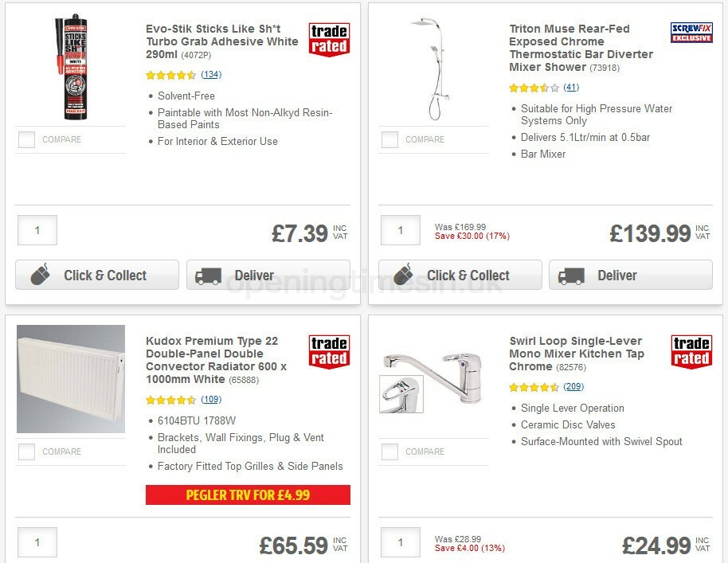Click the truck icon beside Deliver for Evo-Stik

(210, 275)
